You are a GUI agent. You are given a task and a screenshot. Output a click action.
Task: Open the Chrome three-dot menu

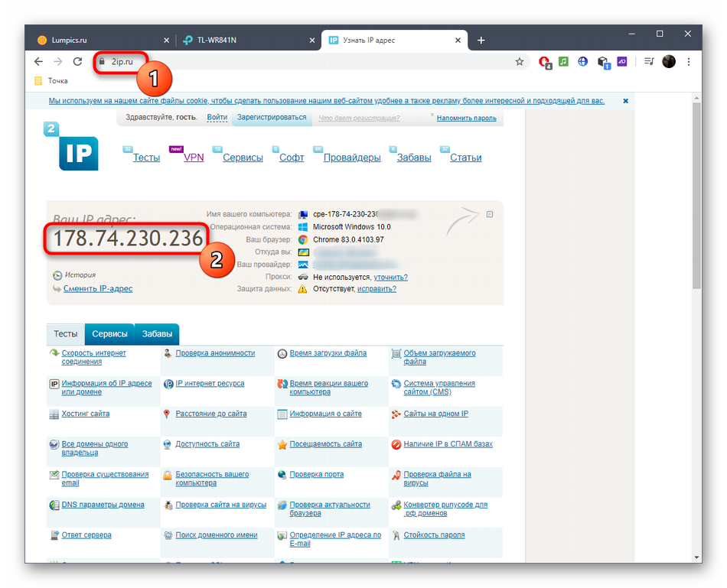point(688,62)
